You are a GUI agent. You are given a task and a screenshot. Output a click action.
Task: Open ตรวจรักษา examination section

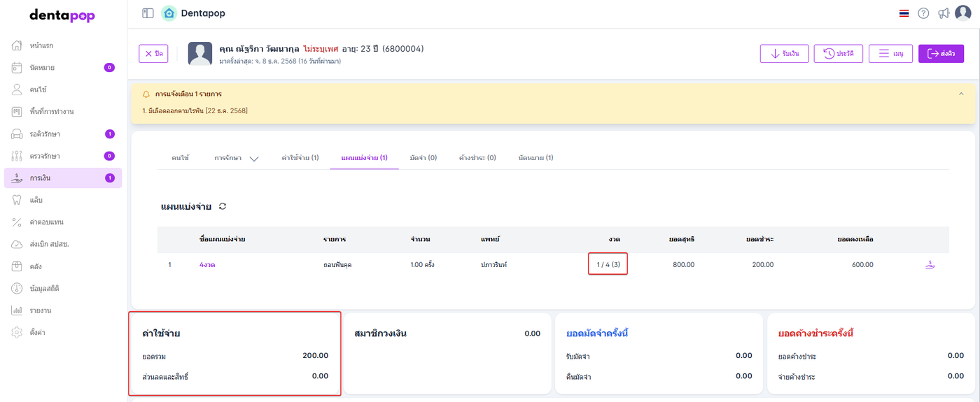tap(63, 156)
